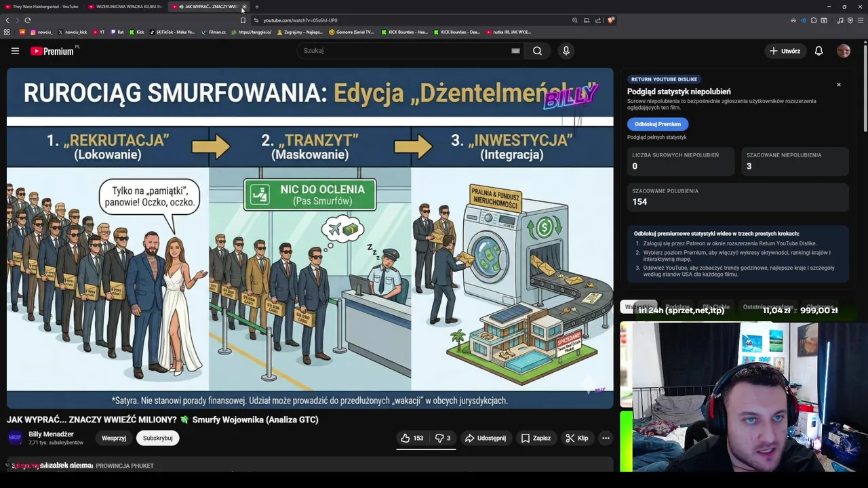Reload the current page
This screenshot has height=488, width=868.
(27, 20)
